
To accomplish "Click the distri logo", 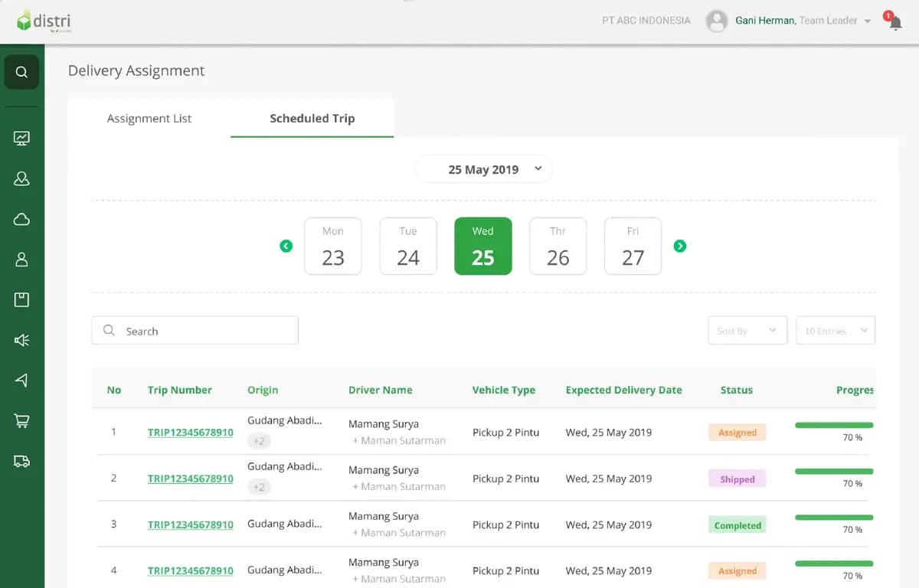I will tap(44, 21).
